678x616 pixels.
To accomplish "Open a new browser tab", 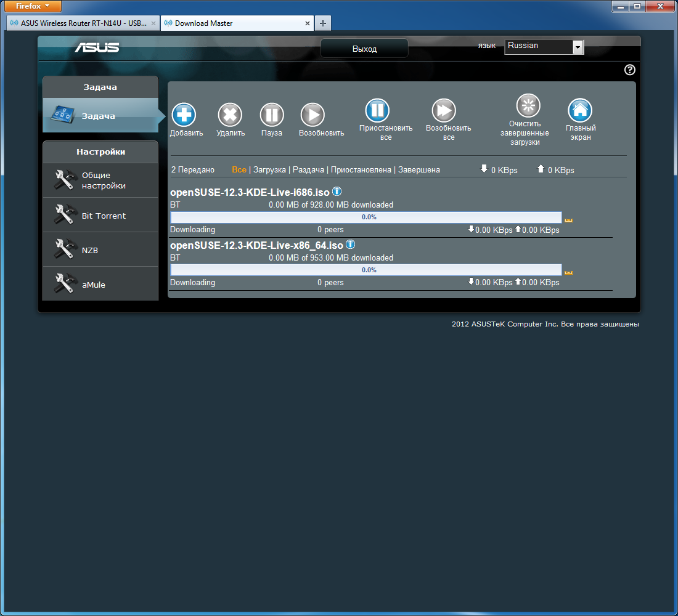I will click(x=323, y=23).
